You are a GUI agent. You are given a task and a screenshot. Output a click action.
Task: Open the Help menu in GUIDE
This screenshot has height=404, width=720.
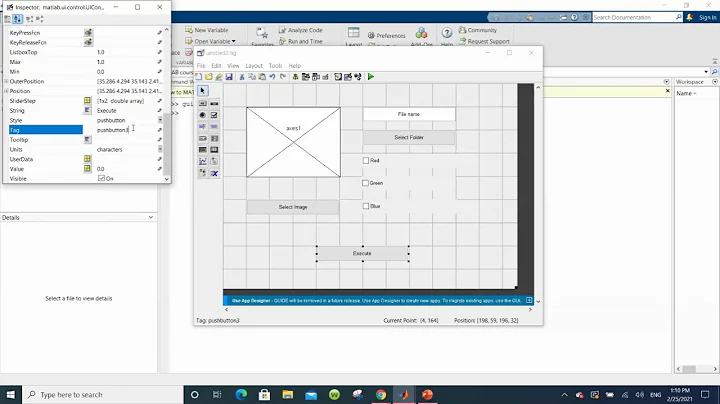pyautogui.click(x=294, y=66)
